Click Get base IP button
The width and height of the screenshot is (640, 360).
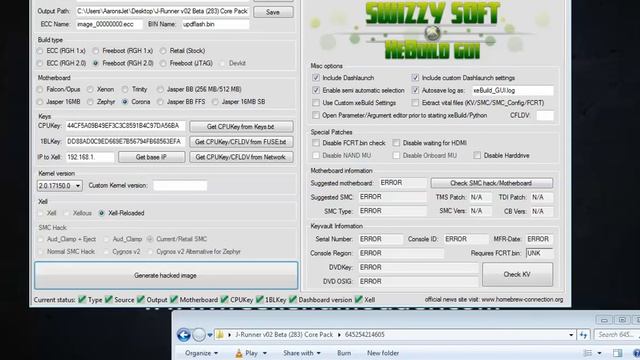151,157
